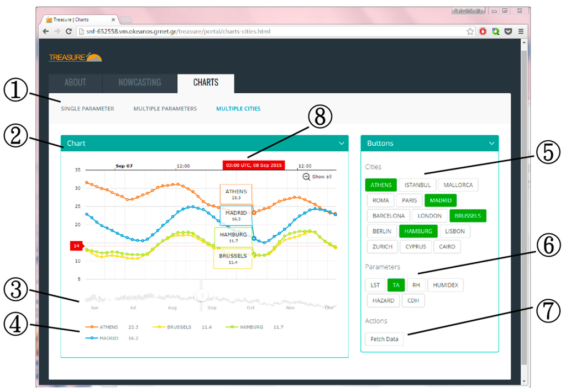Collapse the Chart panel chevron
Screen dimensions: 566x392
click(x=342, y=144)
